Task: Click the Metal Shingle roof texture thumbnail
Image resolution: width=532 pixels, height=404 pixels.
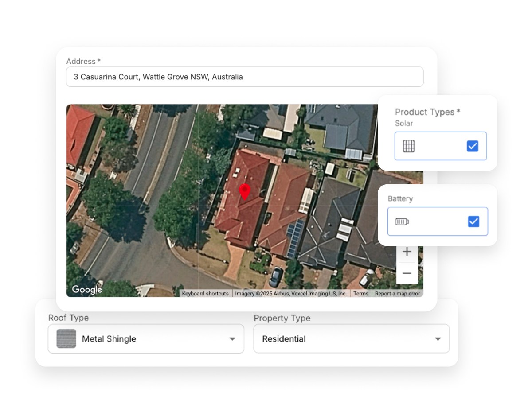Action: [x=66, y=339]
